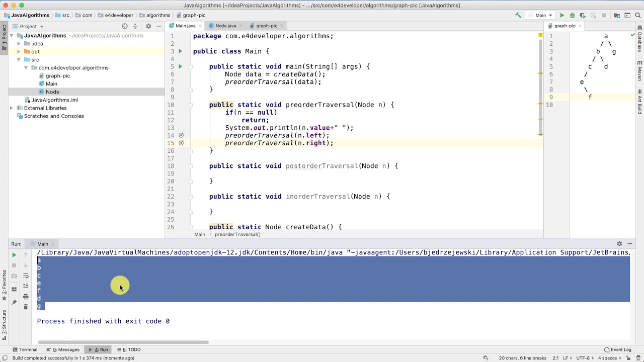
Task: Clear console output with trash icon
Action: click(x=26, y=307)
